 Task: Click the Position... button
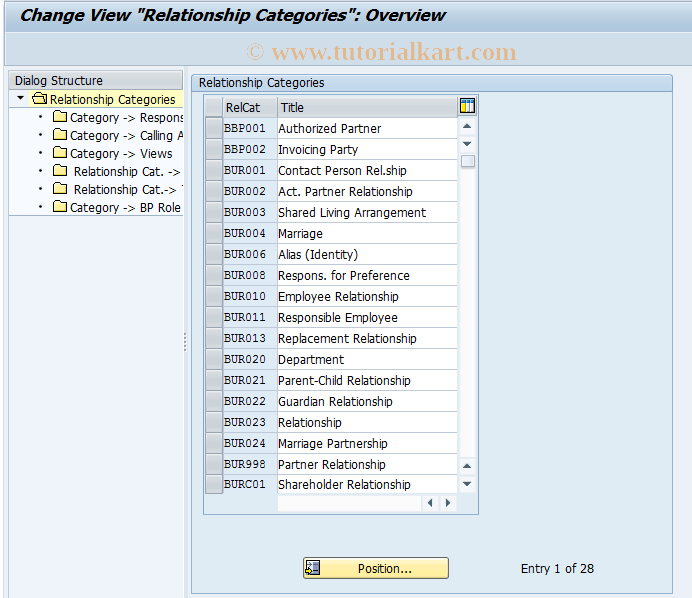[x=376, y=568]
